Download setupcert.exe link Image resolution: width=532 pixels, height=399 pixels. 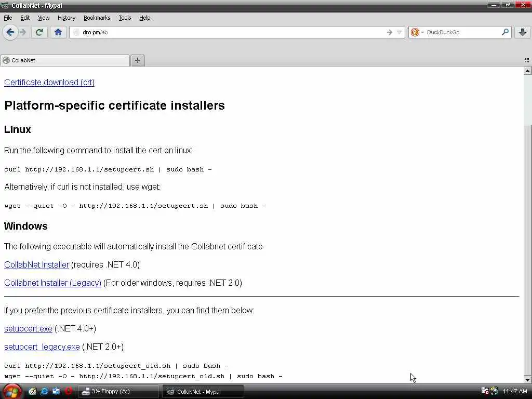pyautogui.click(x=28, y=329)
